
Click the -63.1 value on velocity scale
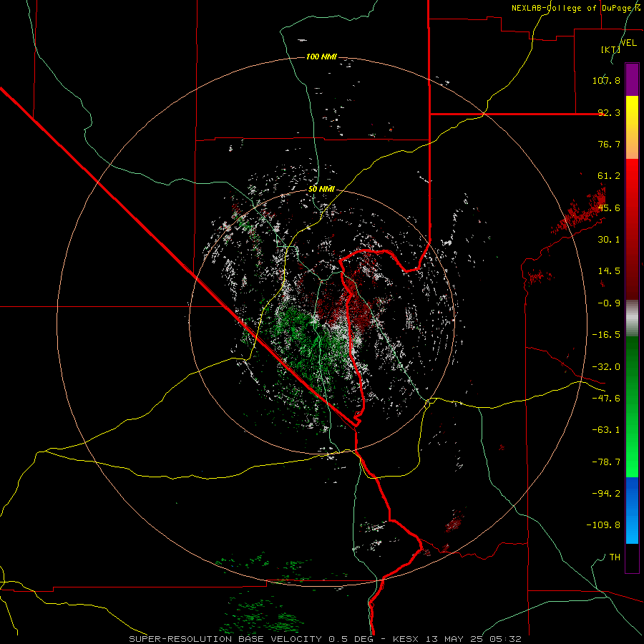point(606,430)
